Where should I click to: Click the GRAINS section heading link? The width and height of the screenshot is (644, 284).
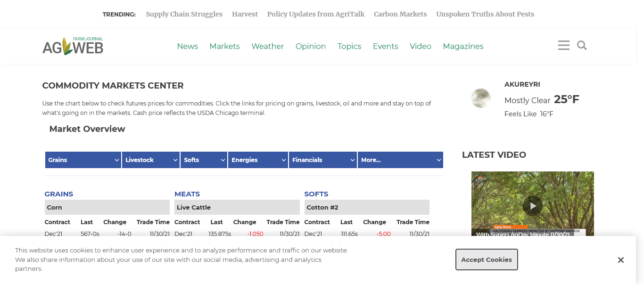click(x=59, y=194)
